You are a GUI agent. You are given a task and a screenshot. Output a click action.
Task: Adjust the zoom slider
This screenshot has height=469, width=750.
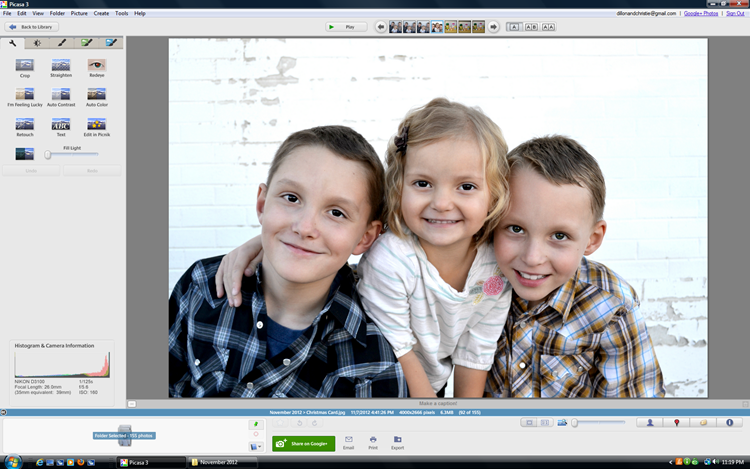pos(599,423)
